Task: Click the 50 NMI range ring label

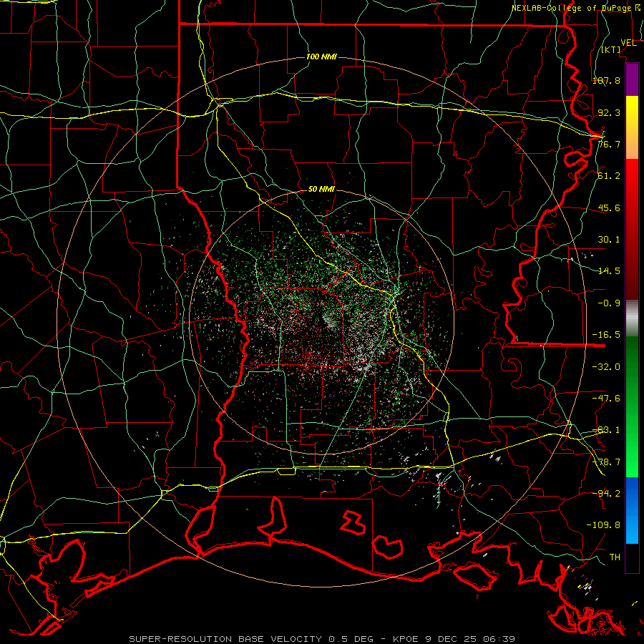Action: pos(321,190)
